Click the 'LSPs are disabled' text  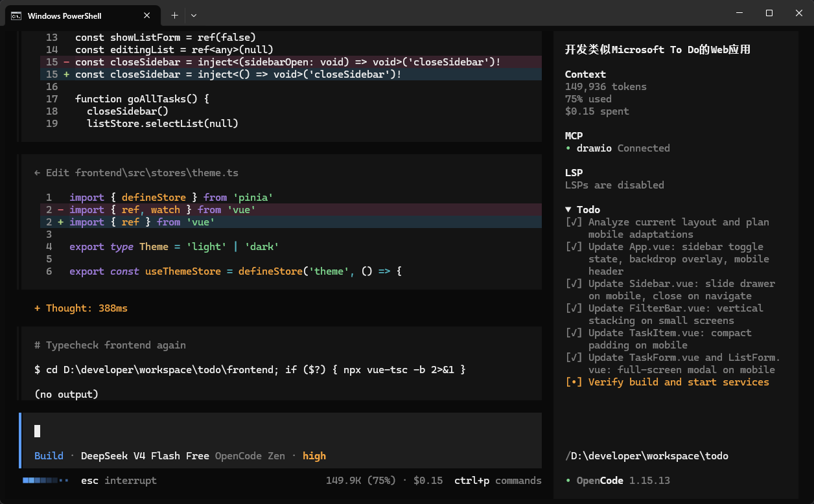(x=614, y=185)
